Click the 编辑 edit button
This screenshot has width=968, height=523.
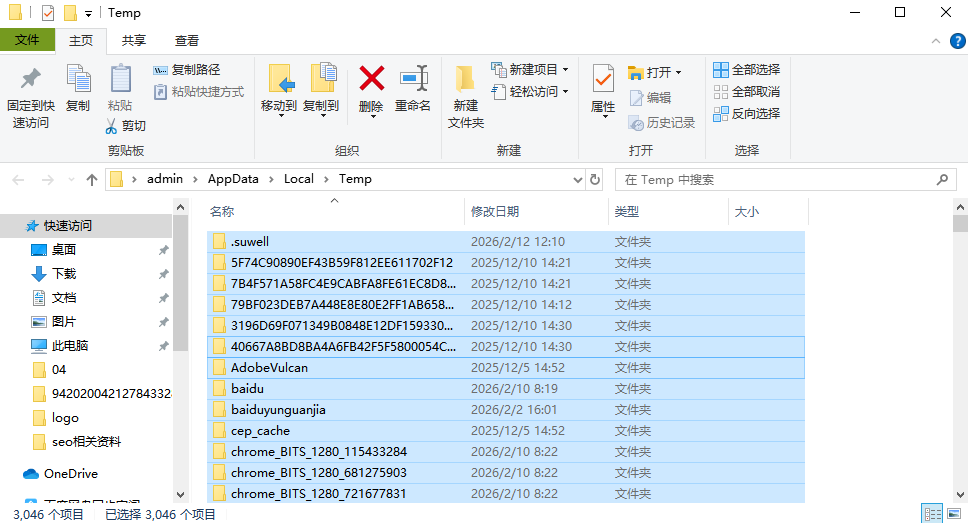[650, 98]
